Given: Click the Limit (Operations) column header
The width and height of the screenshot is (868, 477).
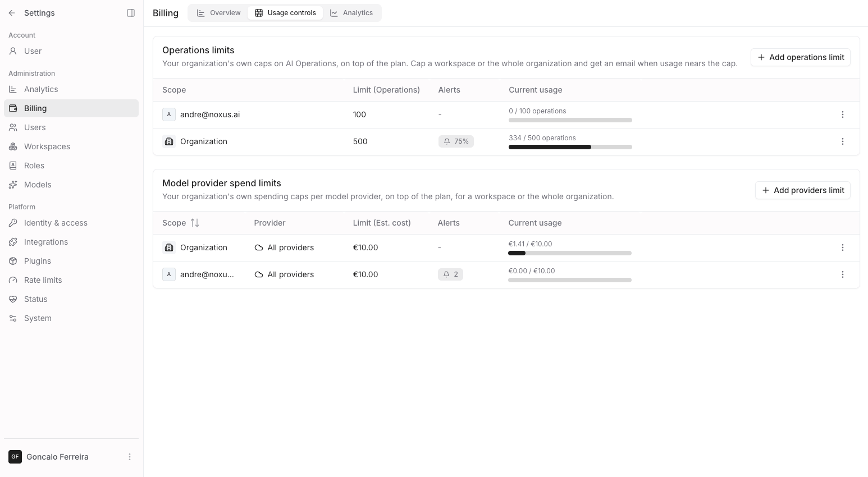Looking at the screenshot, I should (386, 90).
